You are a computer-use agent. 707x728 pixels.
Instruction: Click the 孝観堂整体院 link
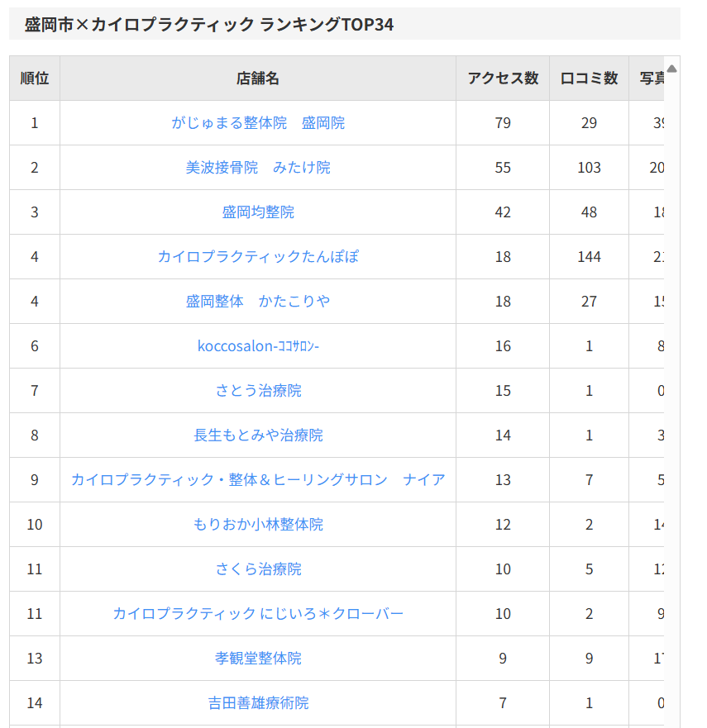258,659
